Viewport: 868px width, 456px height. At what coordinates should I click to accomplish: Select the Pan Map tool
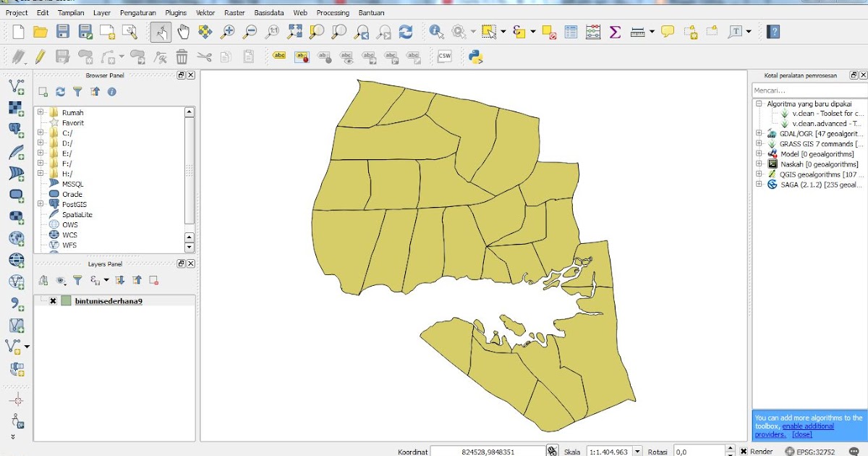183,32
